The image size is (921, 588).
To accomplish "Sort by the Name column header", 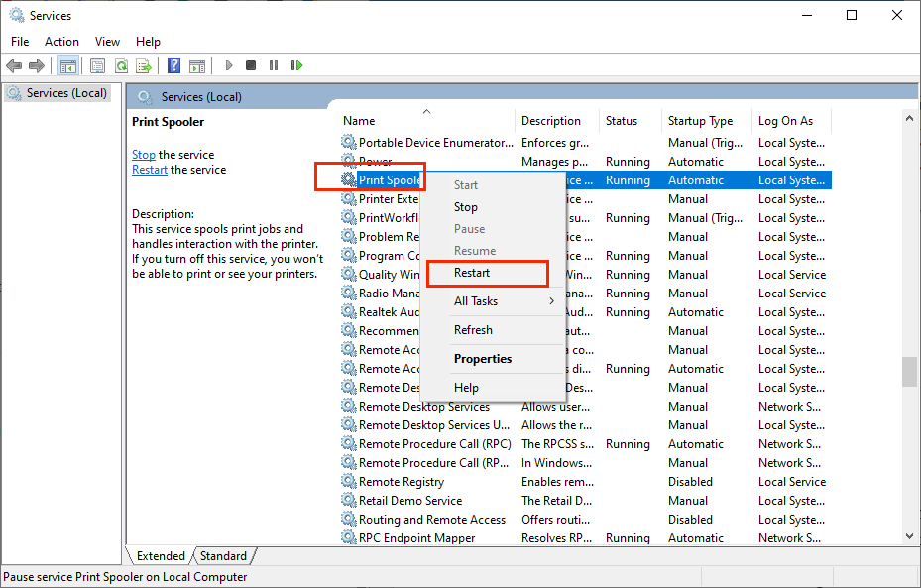I will pyautogui.click(x=427, y=120).
